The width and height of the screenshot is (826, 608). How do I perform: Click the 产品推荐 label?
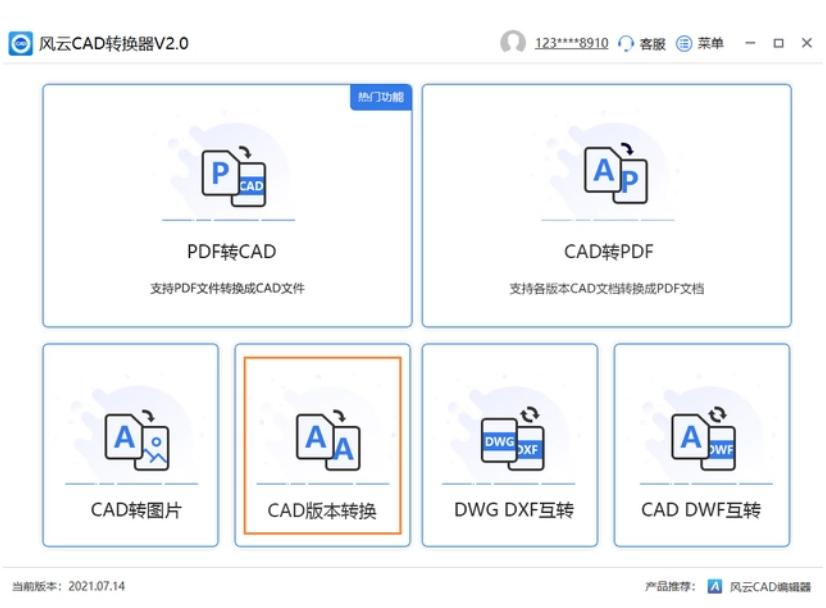[670, 586]
